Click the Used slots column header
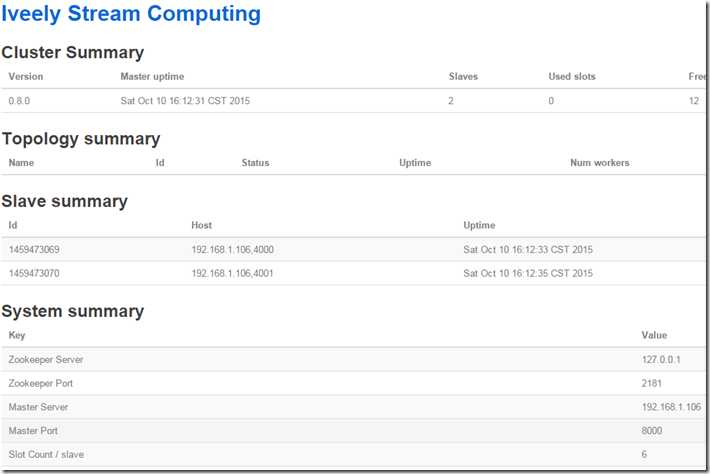The height and width of the screenshot is (474, 710). [572, 77]
